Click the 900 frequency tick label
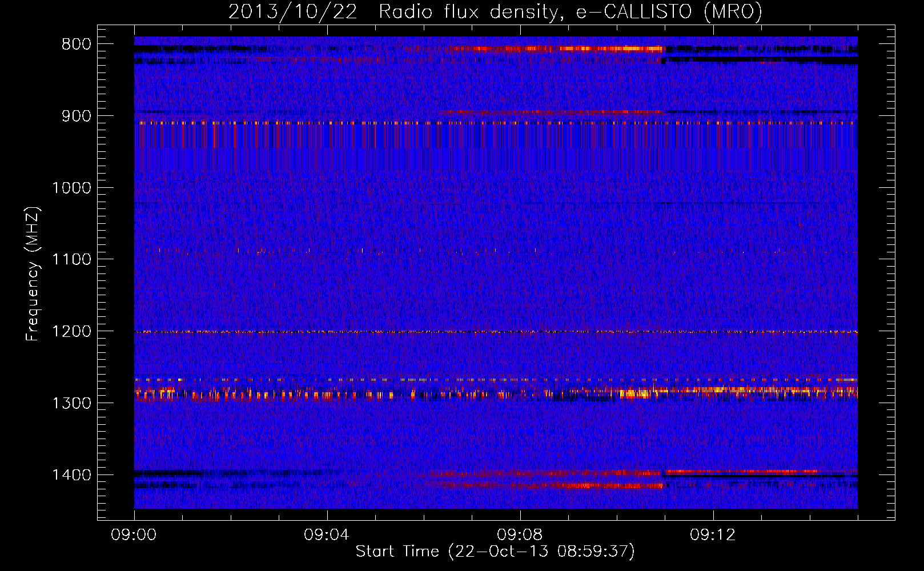The height and width of the screenshot is (571, 924). point(77,116)
